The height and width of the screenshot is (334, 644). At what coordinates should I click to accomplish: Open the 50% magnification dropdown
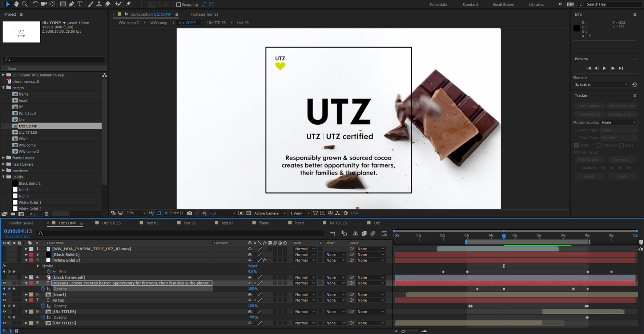(x=136, y=213)
